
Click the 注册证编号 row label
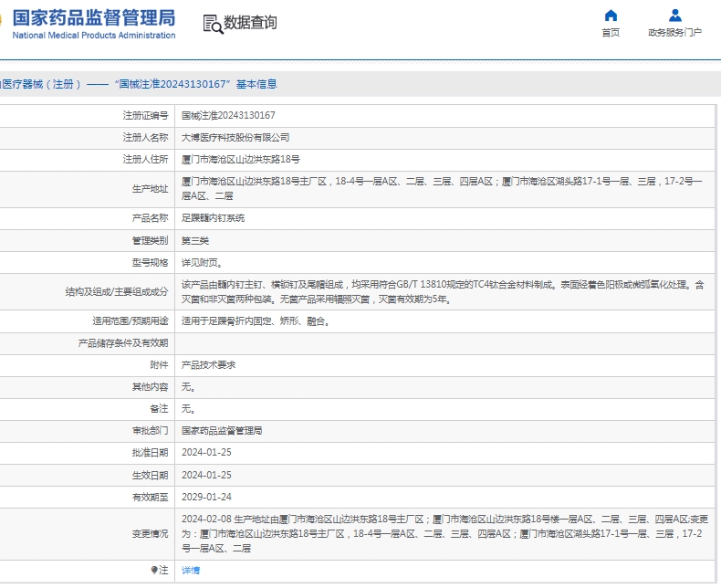pyautogui.click(x=145, y=115)
